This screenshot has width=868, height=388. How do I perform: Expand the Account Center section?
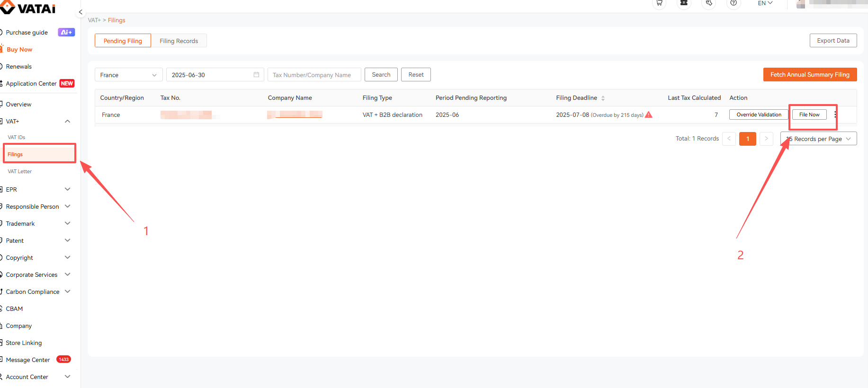click(x=67, y=377)
